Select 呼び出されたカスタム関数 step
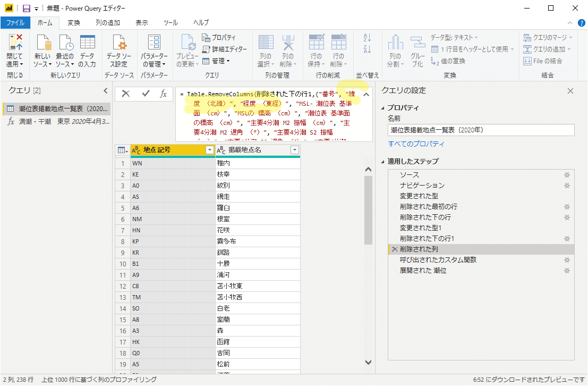This screenshot has height=386, width=588. 438,260
